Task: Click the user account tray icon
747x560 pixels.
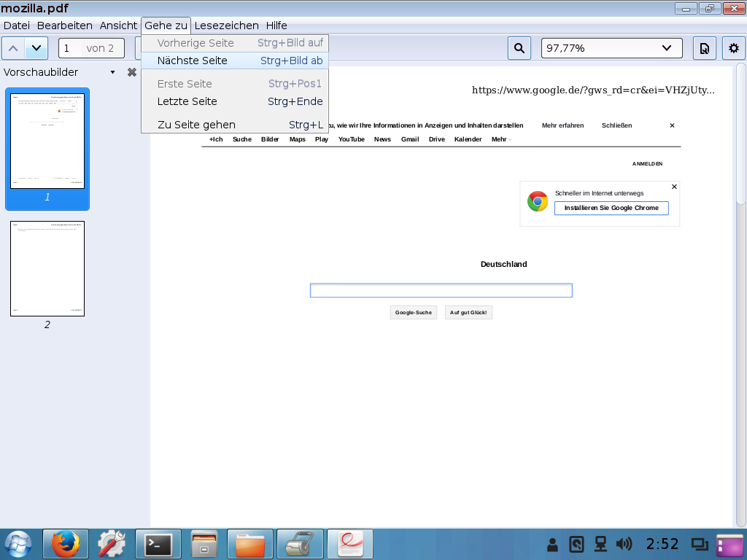Action: pyautogui.click(x=553, y=544)
